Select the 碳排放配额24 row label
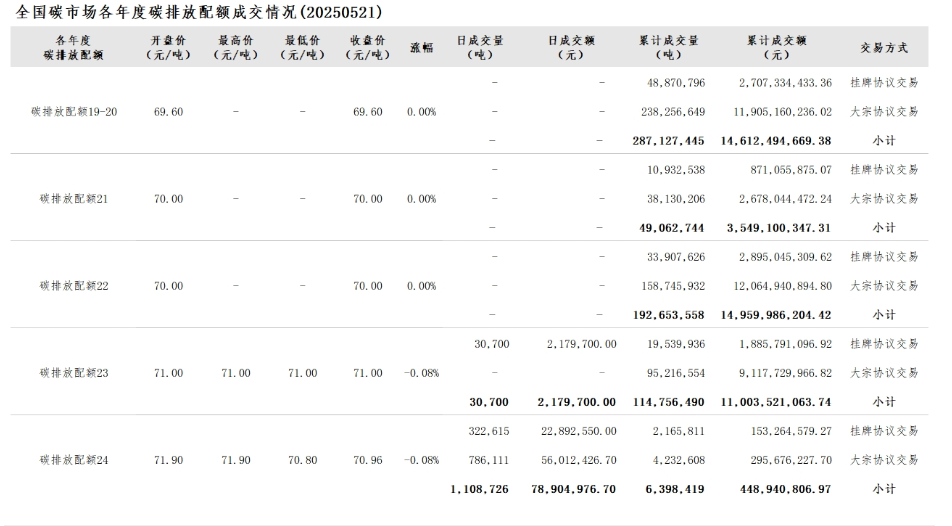952x526 pixels. (x=74, y=460)
